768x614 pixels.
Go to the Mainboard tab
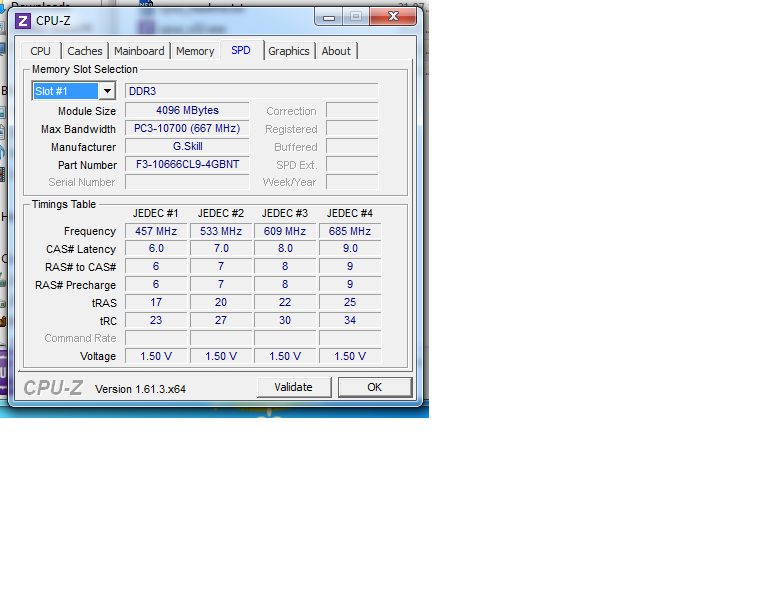(139, 51)
